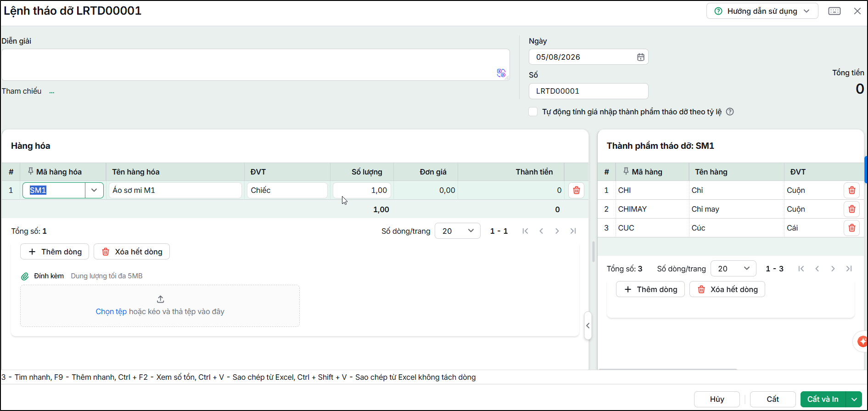Screen dimensions: 868x411
Task: Go to first page in Hàng hóa table
Action: (x=525, y=231)
